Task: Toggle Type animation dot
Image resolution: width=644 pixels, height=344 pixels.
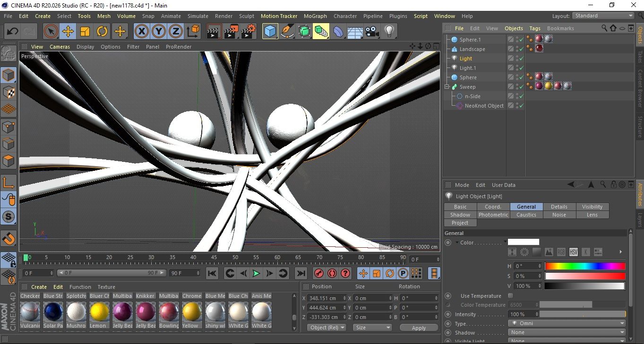Action: point(448,324)
